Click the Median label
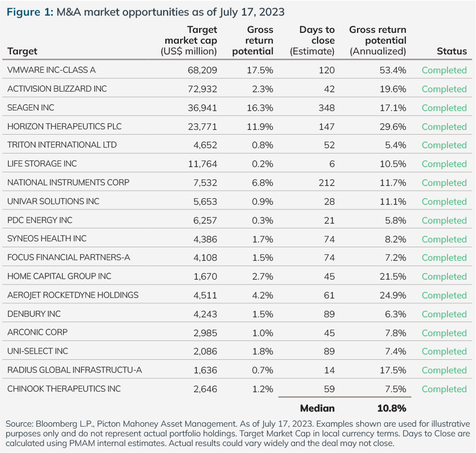The height and width of the screenshot is (453, 476). point(317,408)
